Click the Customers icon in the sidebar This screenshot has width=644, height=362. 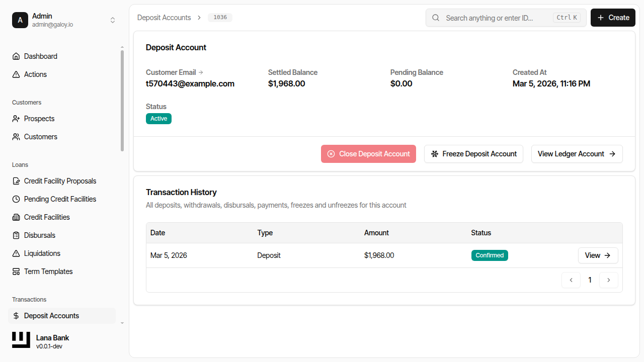[x=16, y=137]
